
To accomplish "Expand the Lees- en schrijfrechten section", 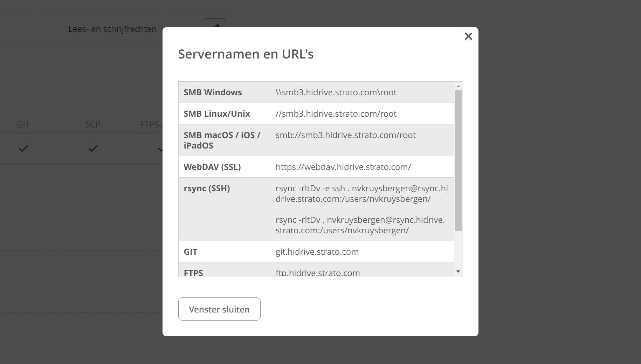I will (x=112, y=29).
